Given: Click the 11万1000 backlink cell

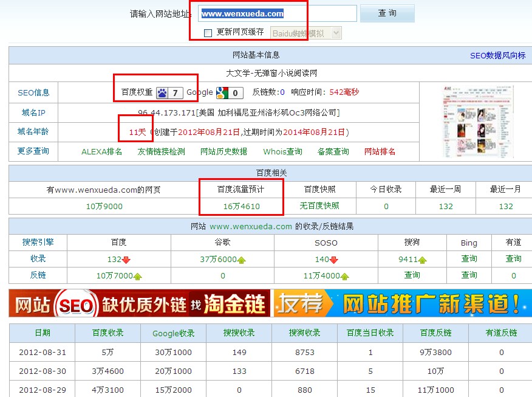Looking at the screenshot, I should [435, 390].
